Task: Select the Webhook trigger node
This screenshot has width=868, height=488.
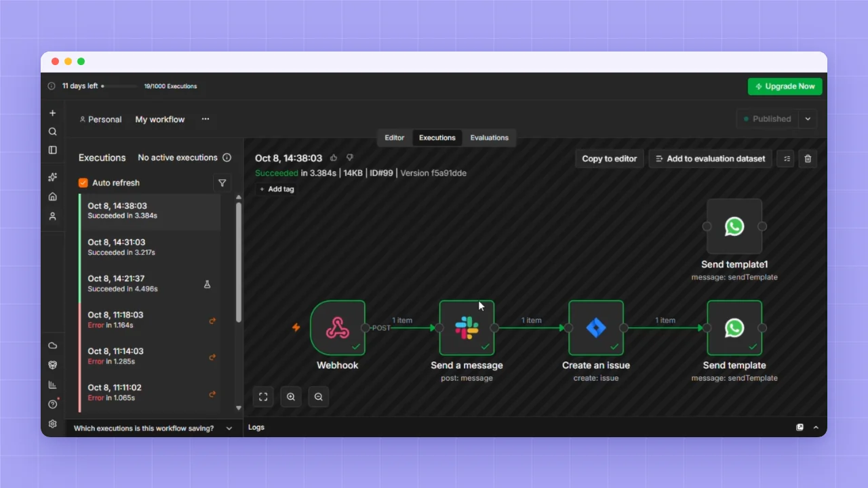Action: [338, 328]
